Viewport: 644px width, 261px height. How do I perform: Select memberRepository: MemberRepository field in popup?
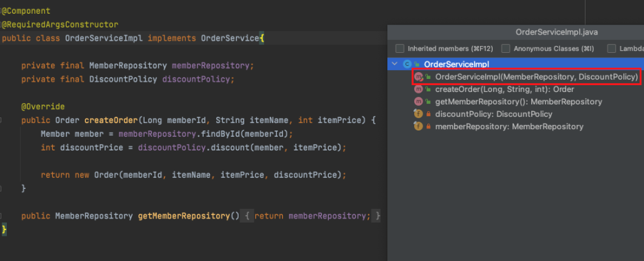point(509,126)
